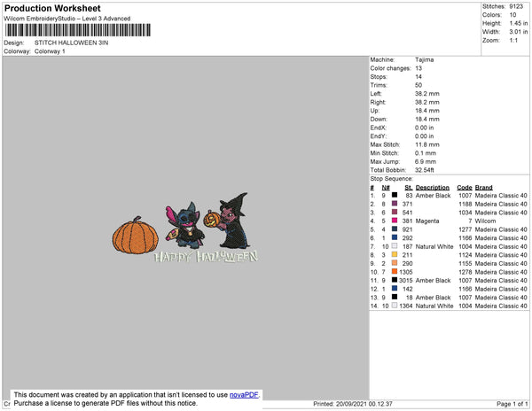Click code 1124 in stop 8
532x411 pixels.
pyautogui.click(x=465, y=255)
